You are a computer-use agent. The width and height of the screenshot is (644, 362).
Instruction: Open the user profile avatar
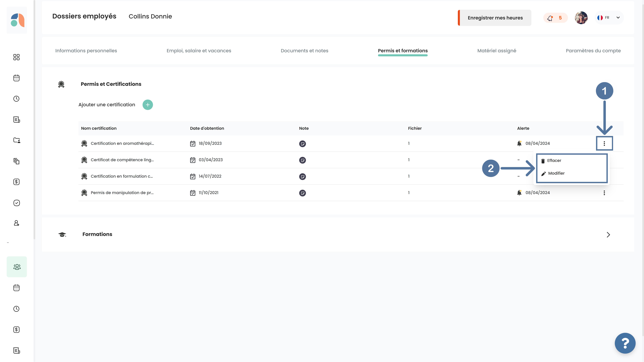(x=581, y=18)
